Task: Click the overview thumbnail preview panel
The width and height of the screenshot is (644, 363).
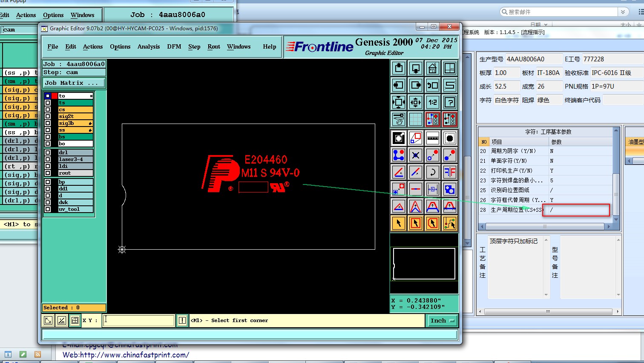Action: pos(424,264)
